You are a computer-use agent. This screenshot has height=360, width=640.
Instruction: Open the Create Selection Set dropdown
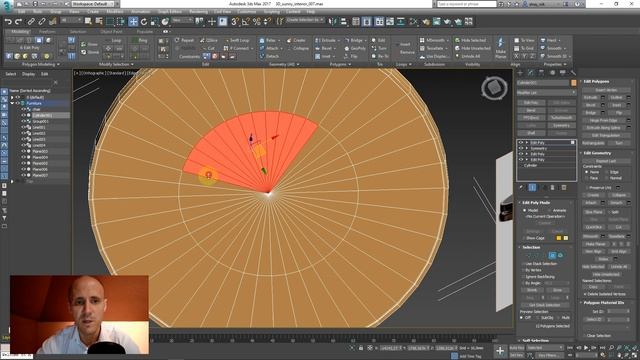tap(304, 20)
